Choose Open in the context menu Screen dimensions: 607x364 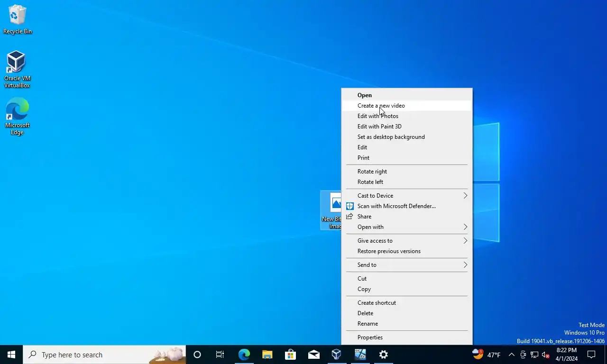pos(407,95)
